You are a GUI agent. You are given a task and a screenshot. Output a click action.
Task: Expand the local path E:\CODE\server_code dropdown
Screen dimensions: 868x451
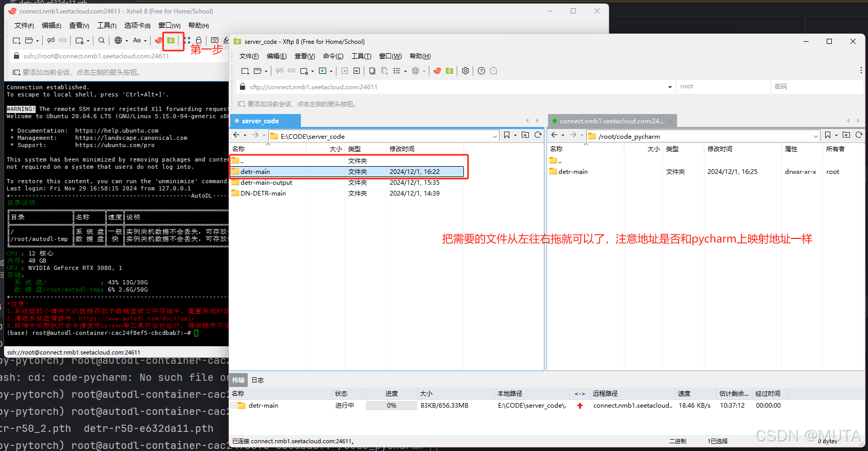coord(495,136)
